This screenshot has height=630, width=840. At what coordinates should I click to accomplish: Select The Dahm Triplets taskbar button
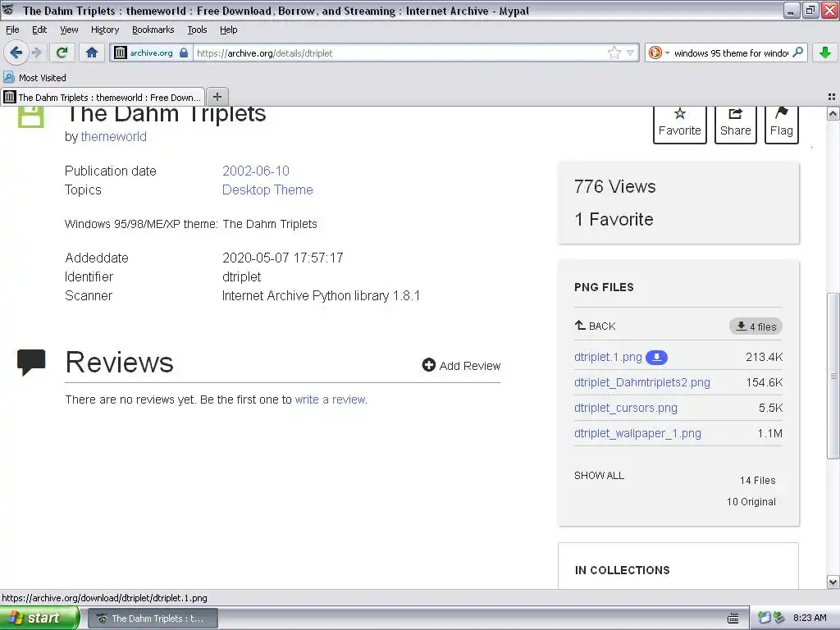tap(152, 619)
